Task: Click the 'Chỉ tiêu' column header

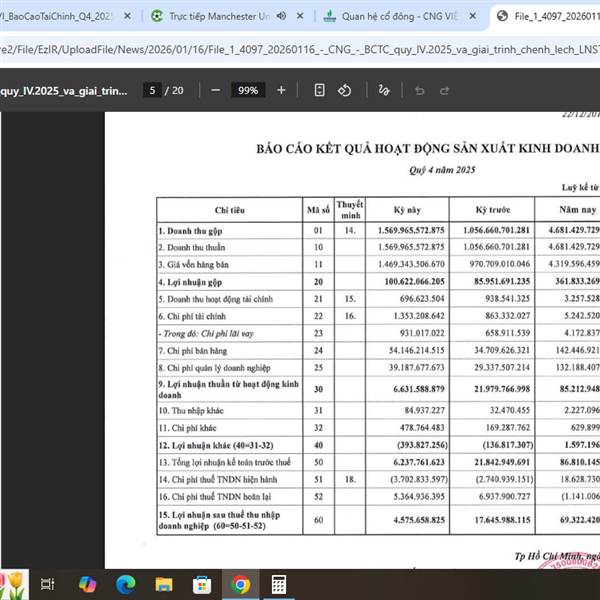Action: (x=230, y=210)
